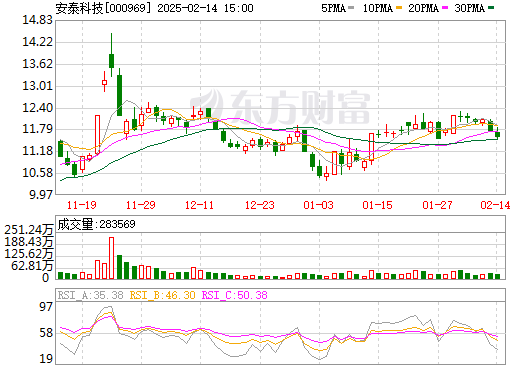
Task: Select the 11-19 date label on axis
Action: pyautogui.click(x=82, y=205)
